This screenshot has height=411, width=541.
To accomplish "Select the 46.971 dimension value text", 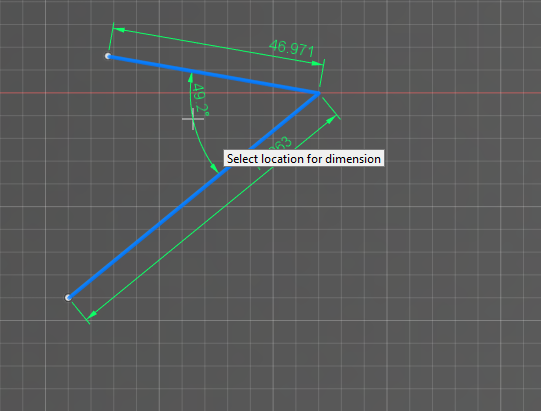I will pyautogui.click(x=292, y=48).
